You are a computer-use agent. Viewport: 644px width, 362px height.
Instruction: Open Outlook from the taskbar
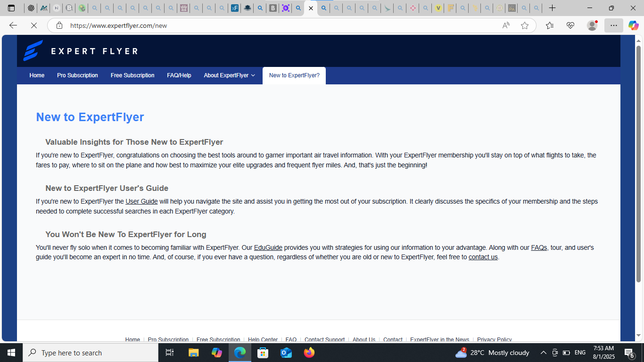(x=286, y=353)
